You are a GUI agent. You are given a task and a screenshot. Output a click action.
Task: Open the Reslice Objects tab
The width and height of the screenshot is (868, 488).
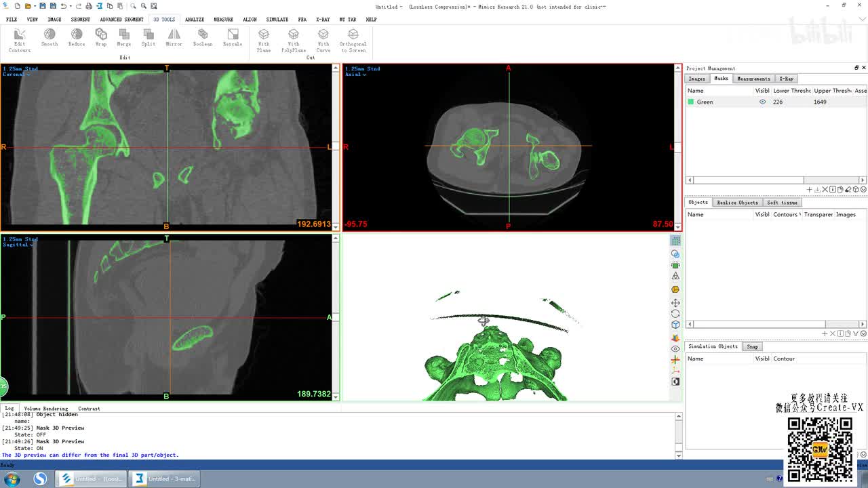pos(737,203)
